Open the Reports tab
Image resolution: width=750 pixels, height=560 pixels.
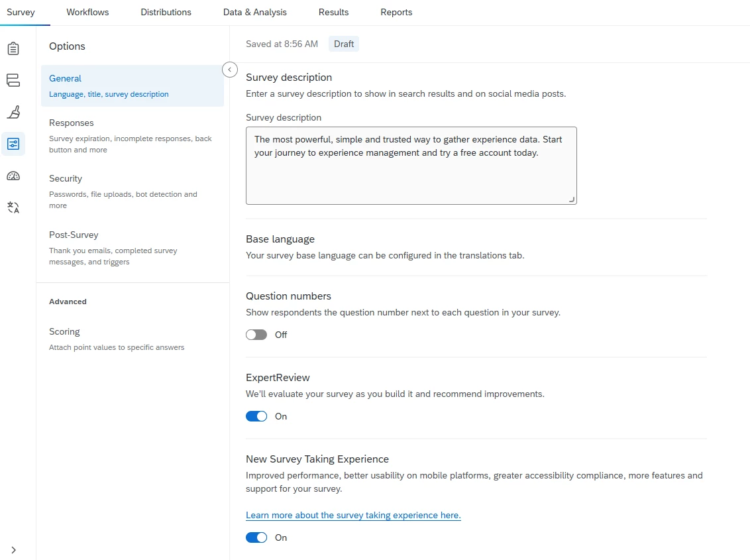tap(396, 13)
